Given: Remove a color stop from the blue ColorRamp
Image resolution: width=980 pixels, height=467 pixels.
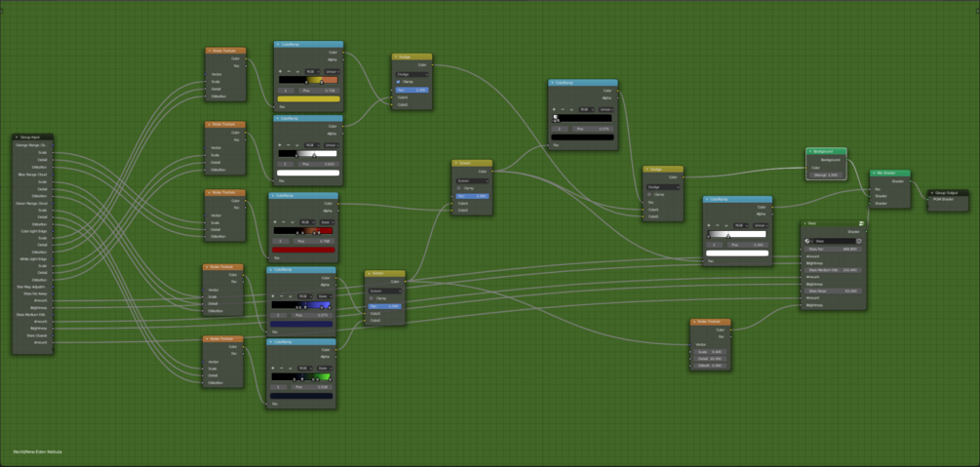Looking at the screenshot, I should click(x=282, y=296).
